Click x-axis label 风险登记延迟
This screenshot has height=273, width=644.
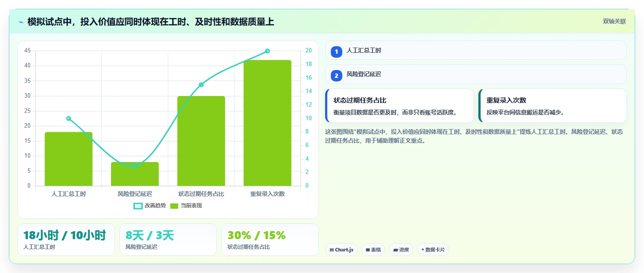[x=135, y=194]
